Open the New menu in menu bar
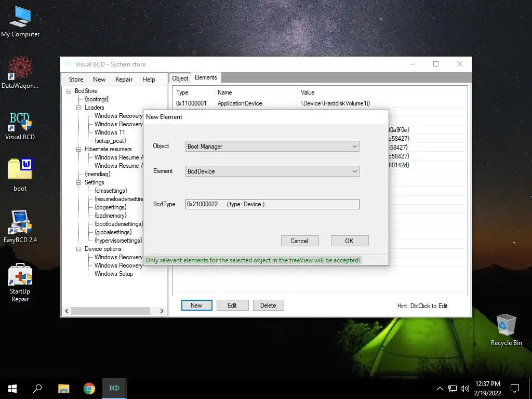The width and height of the screenshot is (532, 399). [99, 79]
